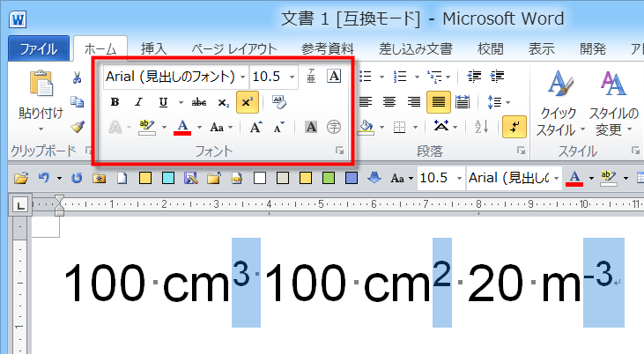Click the strikethrough button

pyautogui.click(x=199, y=102)
